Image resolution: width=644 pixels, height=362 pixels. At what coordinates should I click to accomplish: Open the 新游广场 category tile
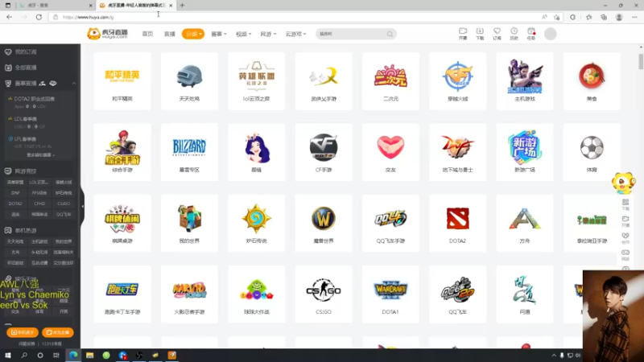pos(525,152)
